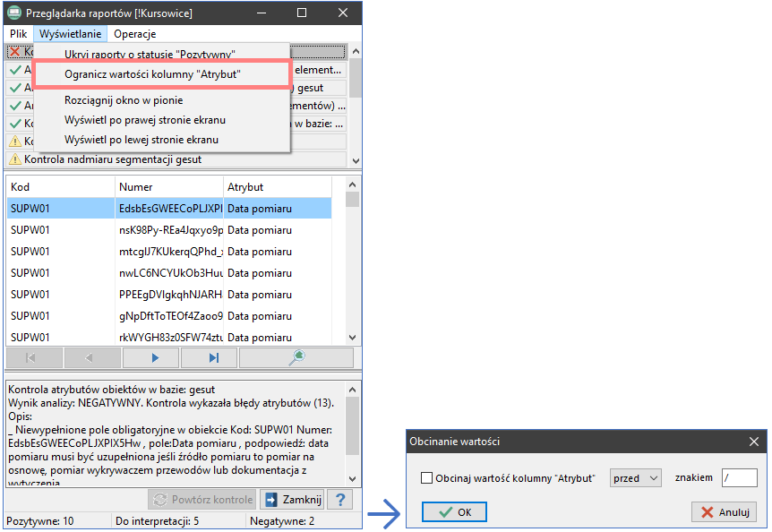
Task: Click the red X negative report row
Action: [18, 52]
